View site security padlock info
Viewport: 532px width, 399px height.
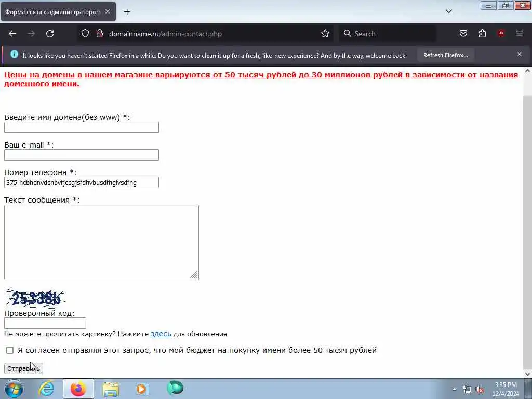100,34
